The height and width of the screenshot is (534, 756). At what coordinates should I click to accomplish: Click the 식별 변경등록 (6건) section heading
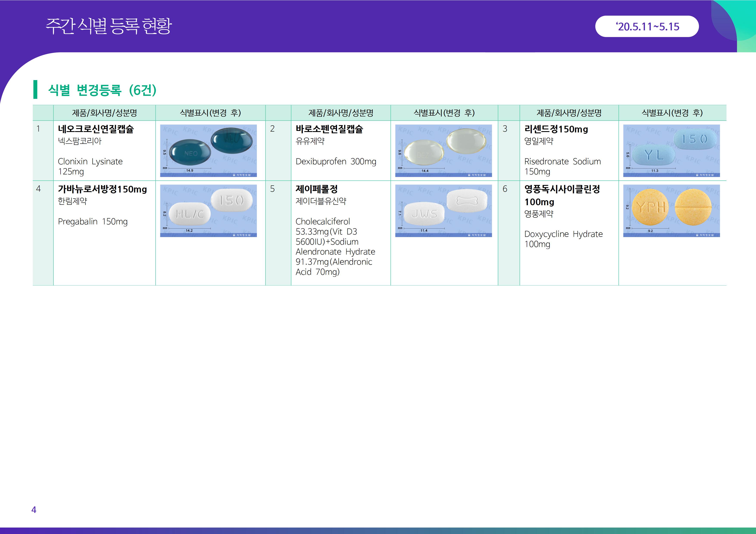point(102,90)
